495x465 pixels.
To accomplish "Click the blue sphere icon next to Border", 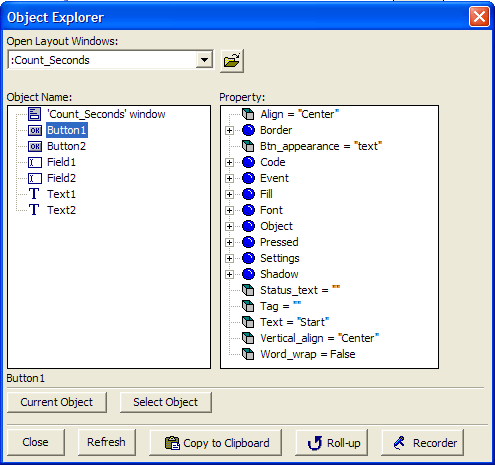I will pos(248,130).
